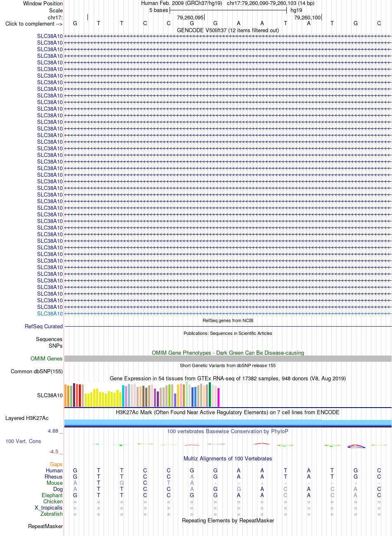Open 'Publications: Sequences in Scientific Articles' title
392x536 pixels.
[228, 333]
